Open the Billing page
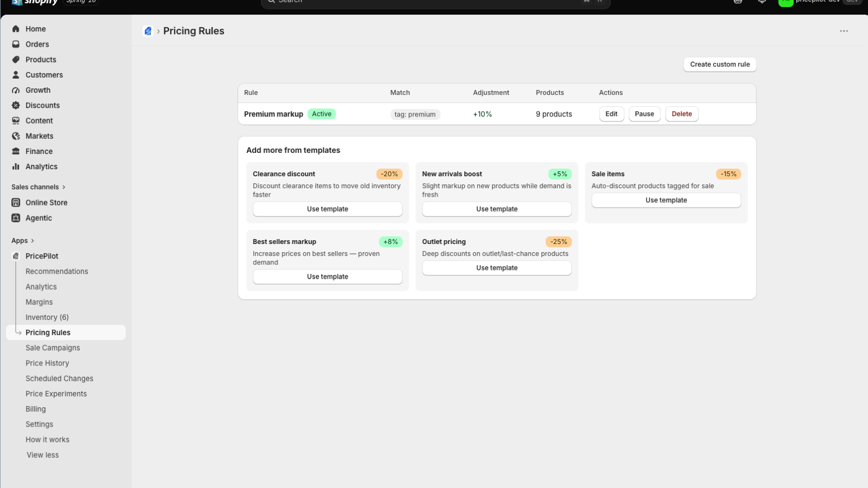 pos(36,409)
